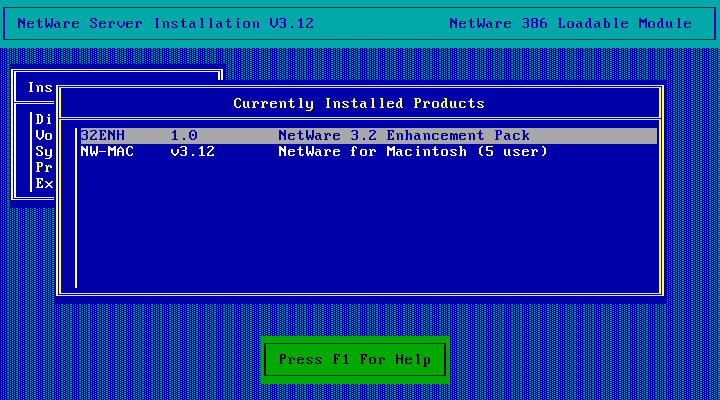
Task: Click the NetWare Server Installation V3.12 header
Action: (x=165, y=23)
